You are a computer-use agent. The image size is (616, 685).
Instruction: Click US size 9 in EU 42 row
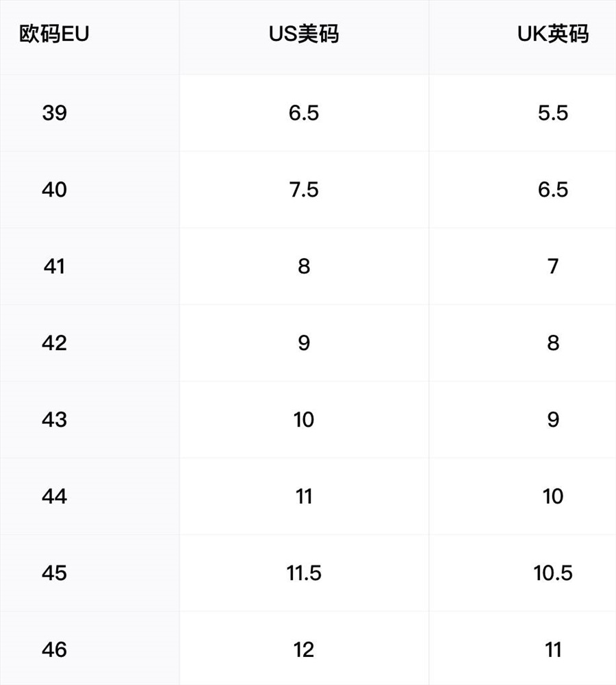pyautogui.click(x=304, y=343)
